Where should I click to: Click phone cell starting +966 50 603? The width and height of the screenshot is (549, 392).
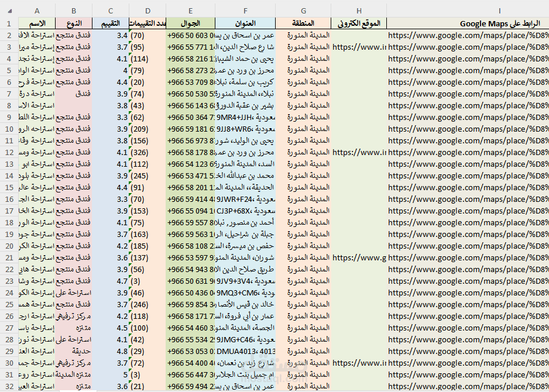tap(190, 35)
